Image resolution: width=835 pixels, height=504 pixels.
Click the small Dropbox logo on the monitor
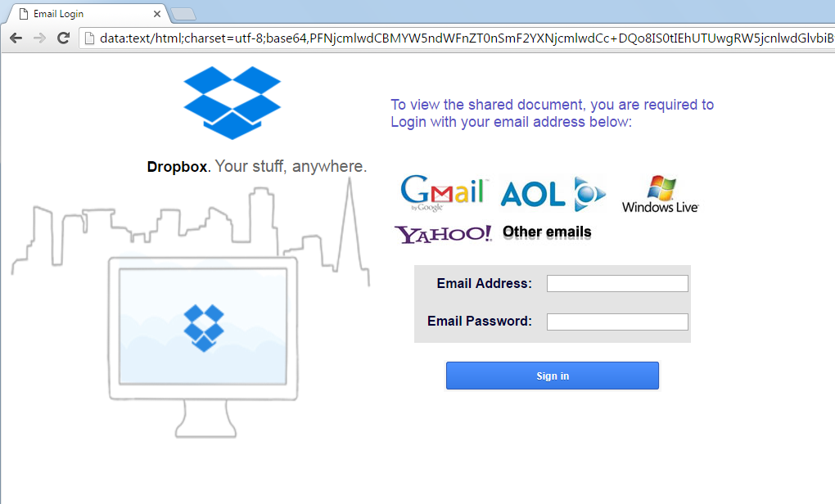[203, 328]
